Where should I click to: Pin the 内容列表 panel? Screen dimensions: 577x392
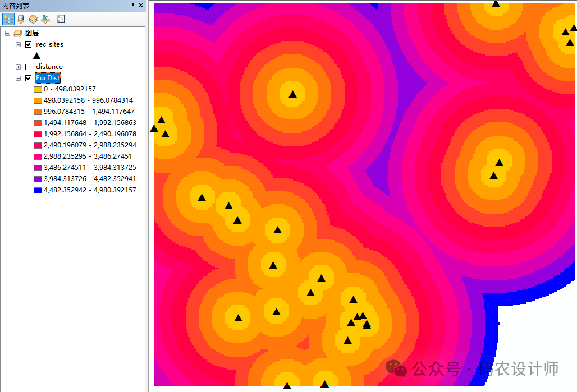click(x=132, y=6)
